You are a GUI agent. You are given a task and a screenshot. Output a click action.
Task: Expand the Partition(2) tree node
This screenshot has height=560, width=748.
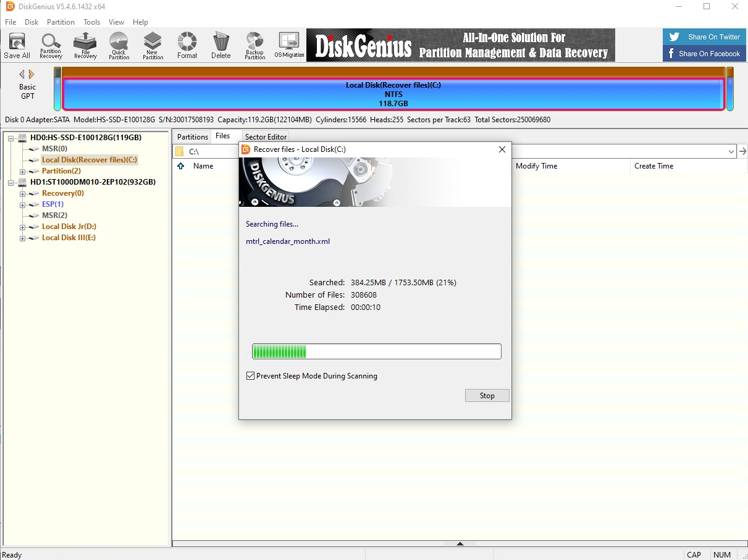(23, 171)
